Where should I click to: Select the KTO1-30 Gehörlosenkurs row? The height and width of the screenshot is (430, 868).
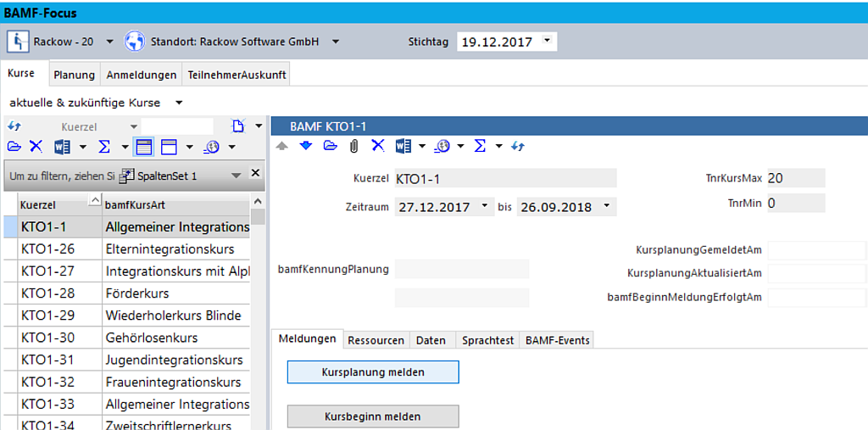point(127,338)
